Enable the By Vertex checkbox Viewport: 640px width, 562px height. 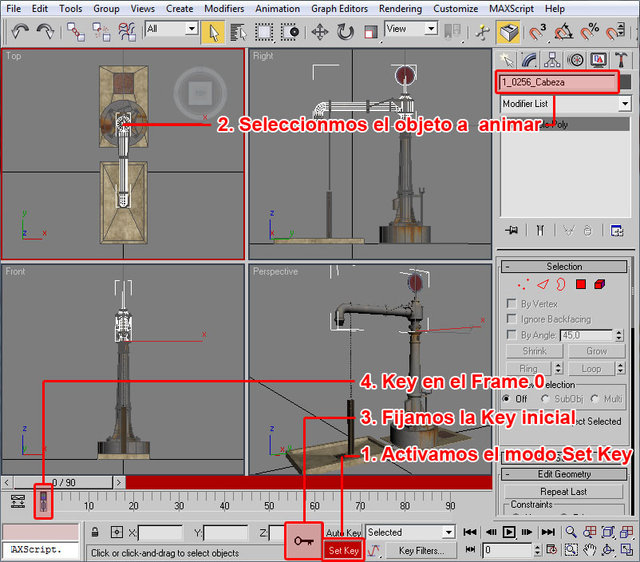click(513, 304)
